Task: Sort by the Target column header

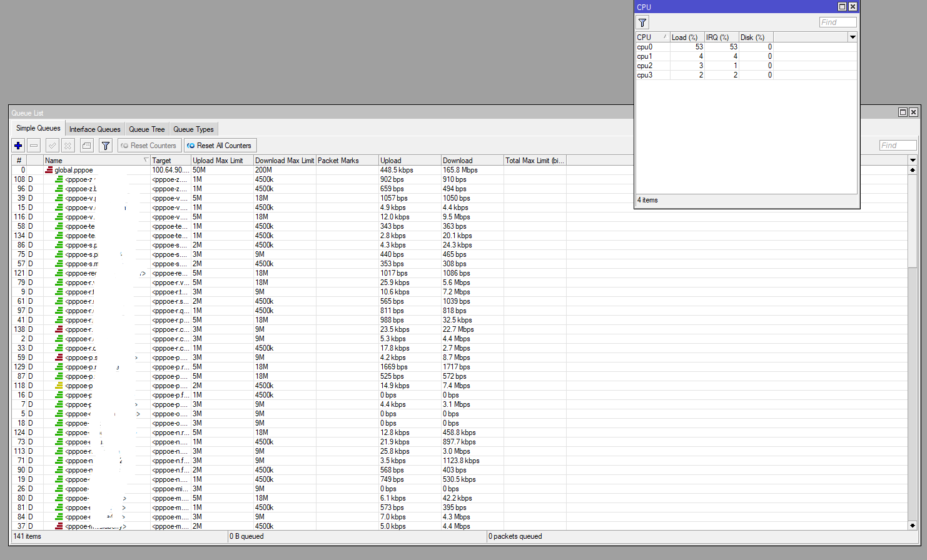Action: [171, 161]
